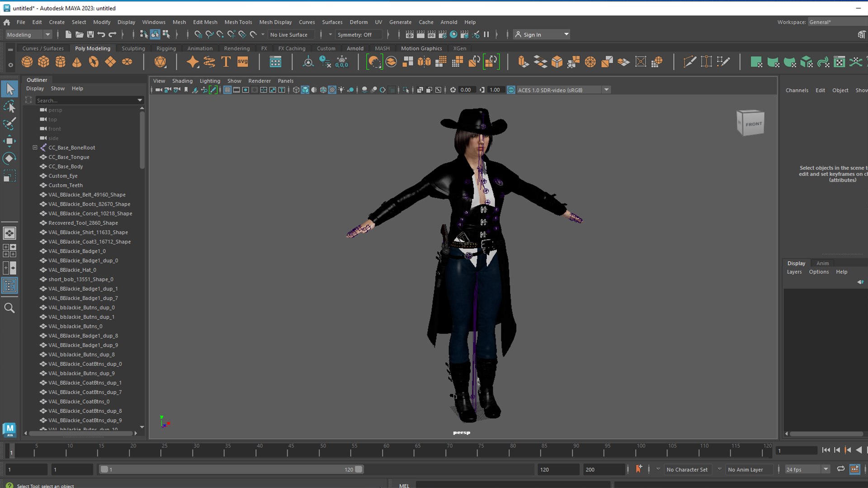The height and width of the screenshot is (488, 868).
Task: Toggle textured display checker icon
Action: click(332, 90)
